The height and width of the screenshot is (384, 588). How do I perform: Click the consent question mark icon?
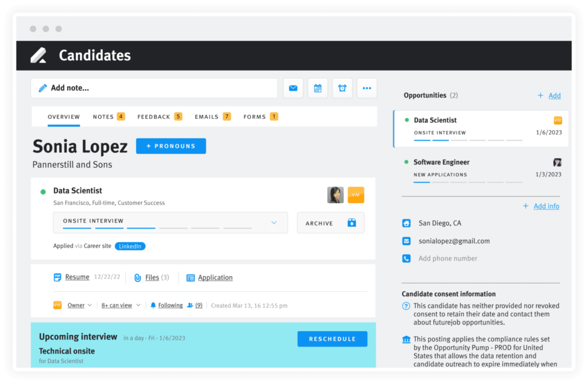coord(406,306)
